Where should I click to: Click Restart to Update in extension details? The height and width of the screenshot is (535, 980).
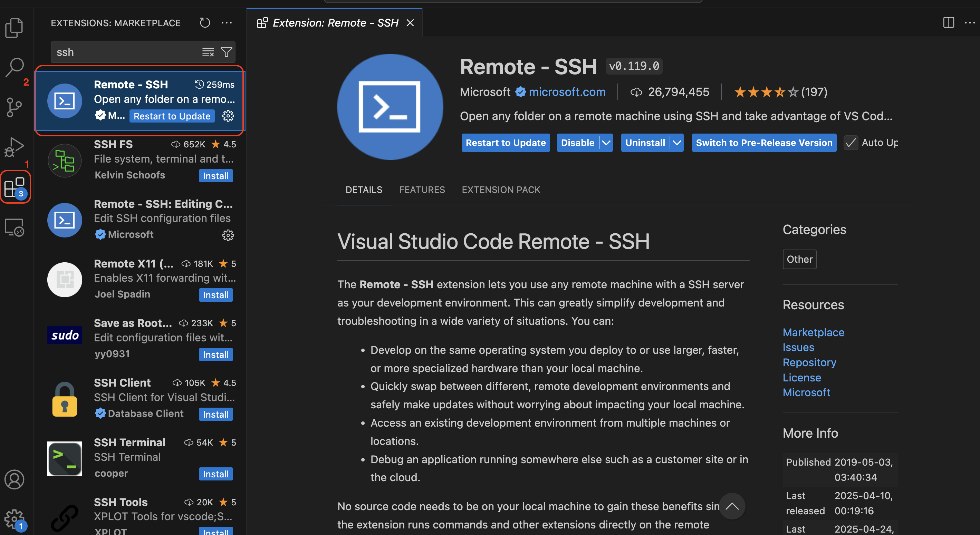coord(506,143)
